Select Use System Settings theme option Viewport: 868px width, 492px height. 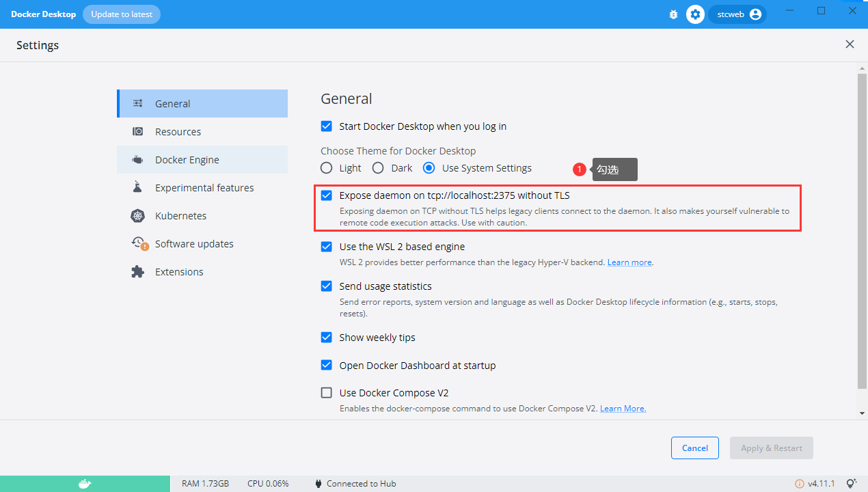(429, 168)
